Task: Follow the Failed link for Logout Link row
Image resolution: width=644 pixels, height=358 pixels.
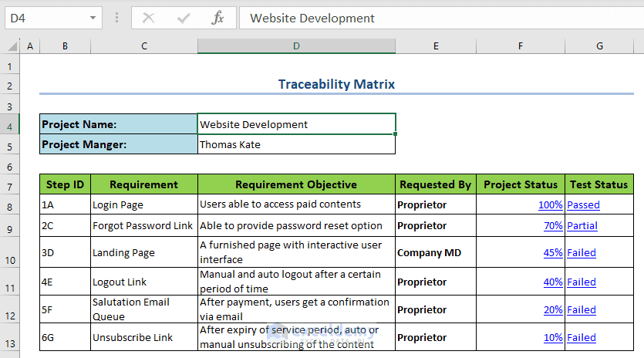Action: pyautogui.click(x=582, y=282)
